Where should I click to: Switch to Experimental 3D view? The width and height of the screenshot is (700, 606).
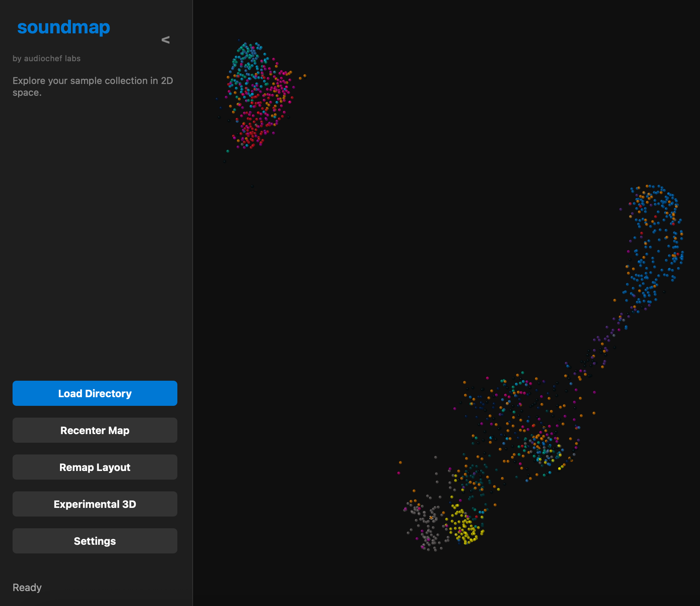[95, 504]
